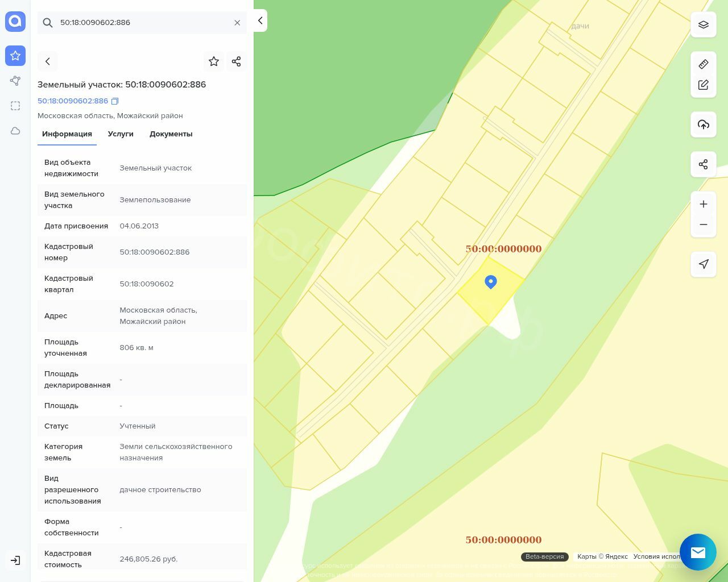Clear the search field text
Viewport: 728px width, 582px height.
237,23
